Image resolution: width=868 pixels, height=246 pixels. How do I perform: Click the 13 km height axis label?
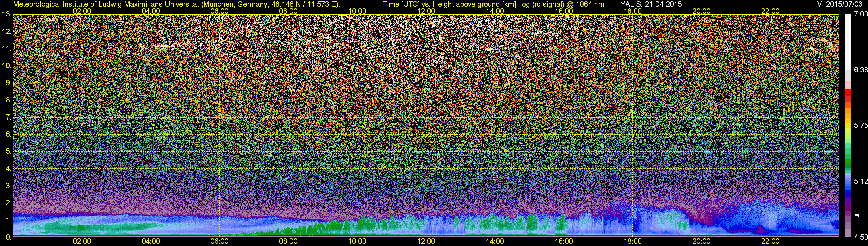6,14
